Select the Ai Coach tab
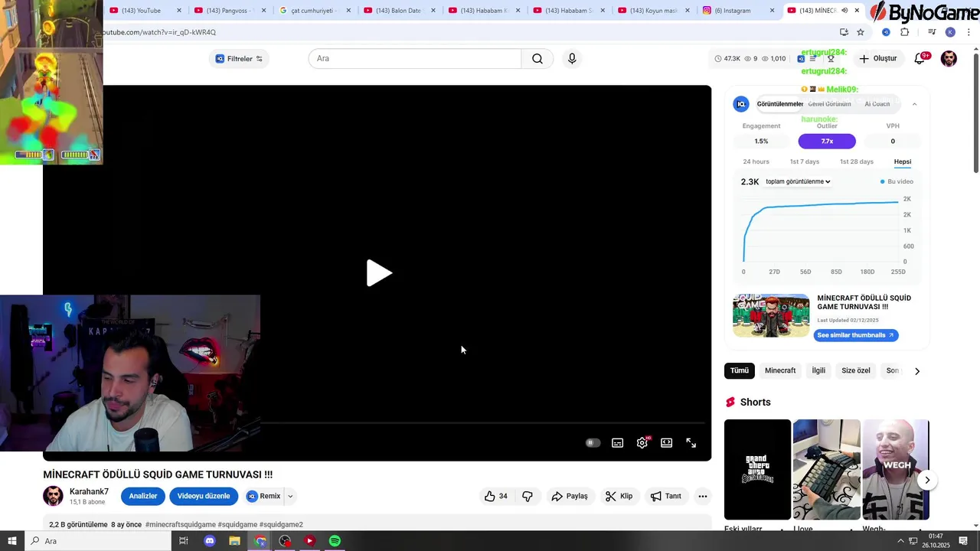Image resolution: width=980 pixels, height=551 pixels. pos(877,104)
